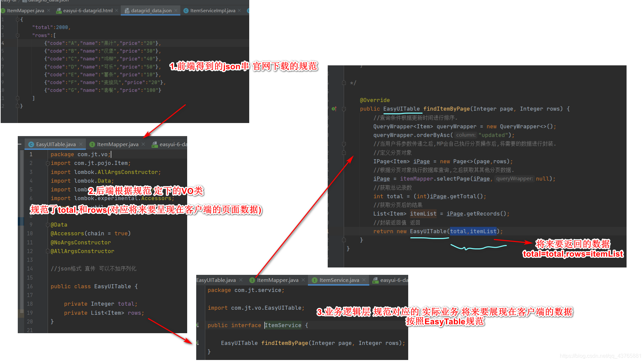Screen dimensions: 644x362
Task: Select the datagrid_data.json tab
Action: click(151, 11)
